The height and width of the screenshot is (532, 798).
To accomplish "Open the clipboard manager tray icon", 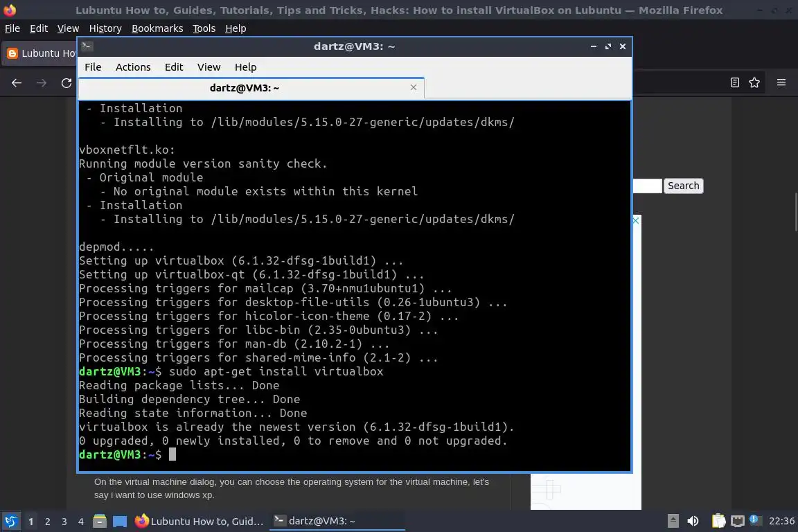I will coord(718,521).
